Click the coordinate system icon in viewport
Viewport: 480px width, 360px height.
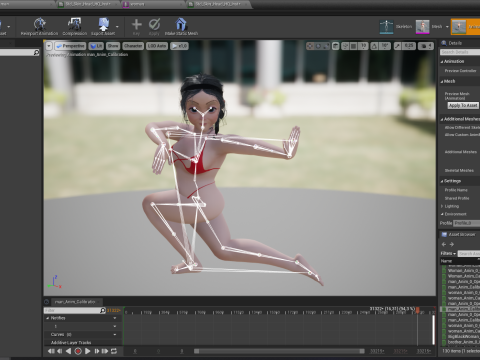[x=336, y=46]
